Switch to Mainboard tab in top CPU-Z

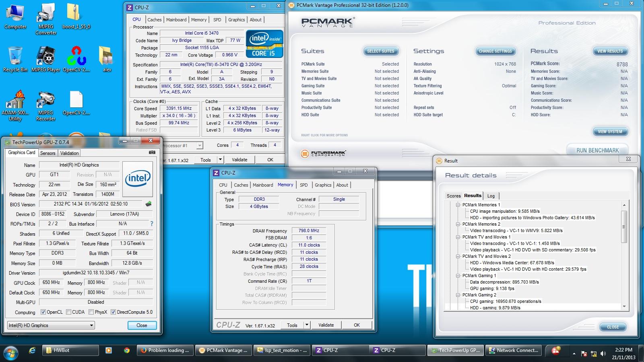pos(176,20)
